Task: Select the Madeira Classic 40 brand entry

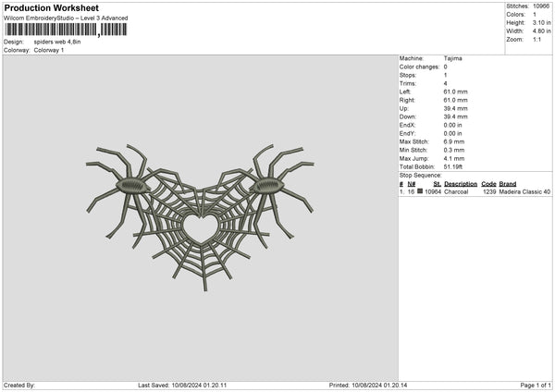Action: (524, 191)
